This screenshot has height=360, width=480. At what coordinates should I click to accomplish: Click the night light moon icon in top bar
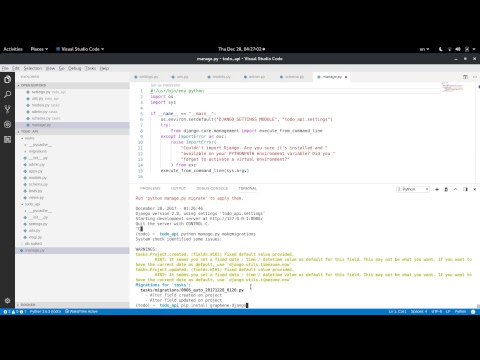[x=441, y=49]
